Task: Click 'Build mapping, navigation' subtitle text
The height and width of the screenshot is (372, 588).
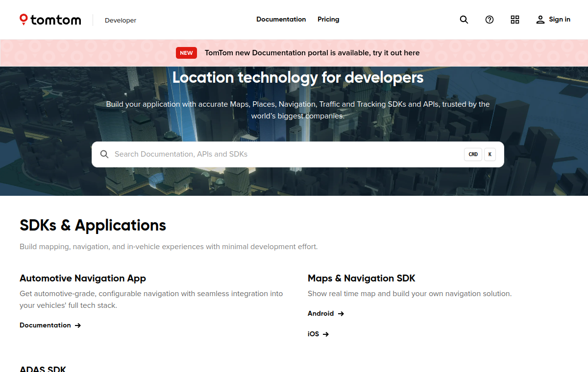Action: 169,247
